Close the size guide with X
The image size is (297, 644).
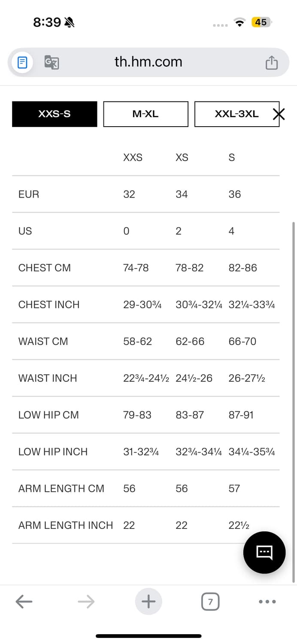click(279, 114)
